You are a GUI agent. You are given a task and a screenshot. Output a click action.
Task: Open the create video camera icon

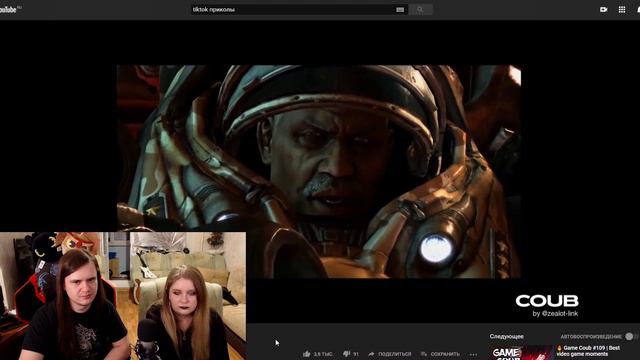(604, 9)
